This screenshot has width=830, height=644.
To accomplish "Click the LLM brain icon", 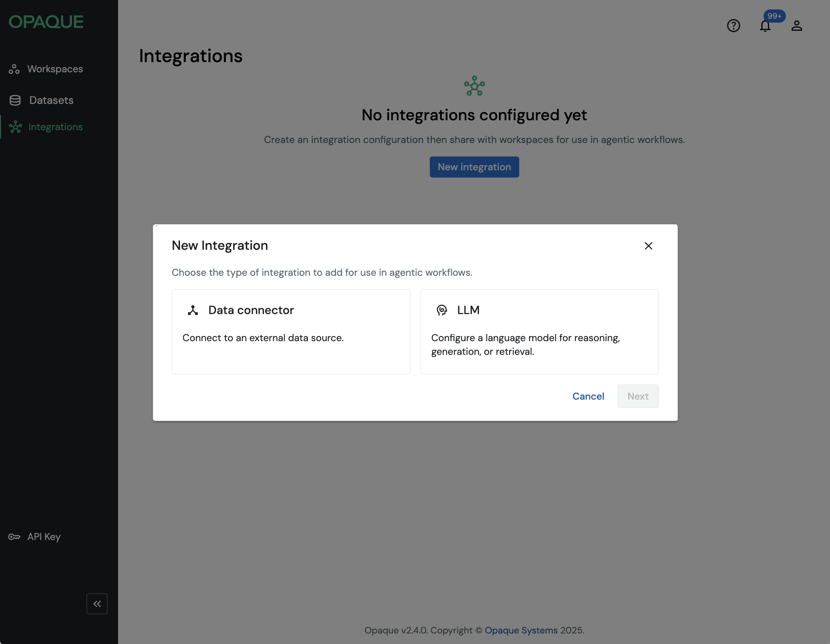I will click(x=442, y=310).
